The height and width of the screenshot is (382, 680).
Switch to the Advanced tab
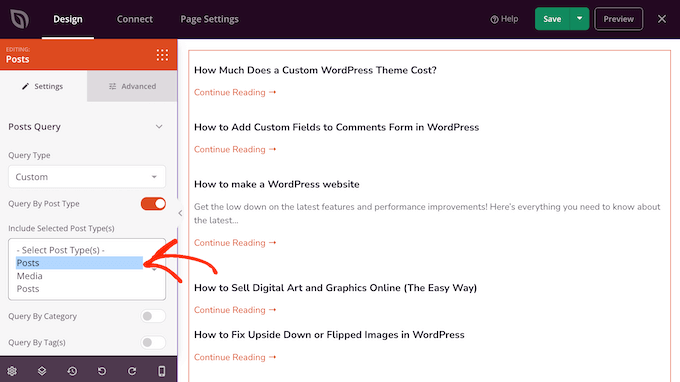point(132,86)
